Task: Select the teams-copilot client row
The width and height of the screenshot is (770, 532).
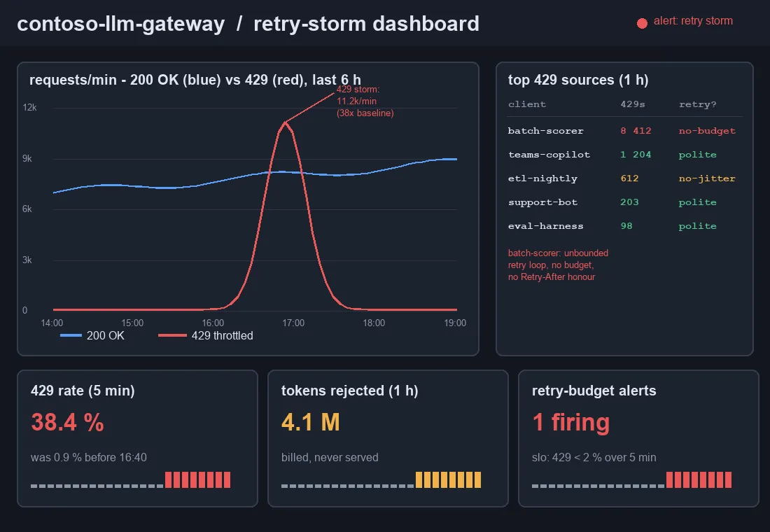Action: tap(624, 155)
